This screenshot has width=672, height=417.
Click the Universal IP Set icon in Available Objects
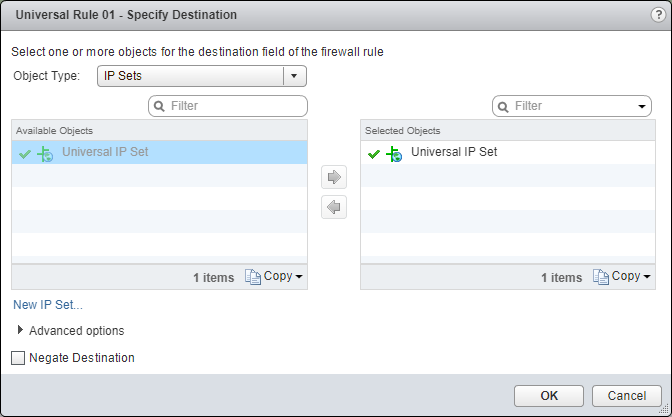(x=45, y=153)
